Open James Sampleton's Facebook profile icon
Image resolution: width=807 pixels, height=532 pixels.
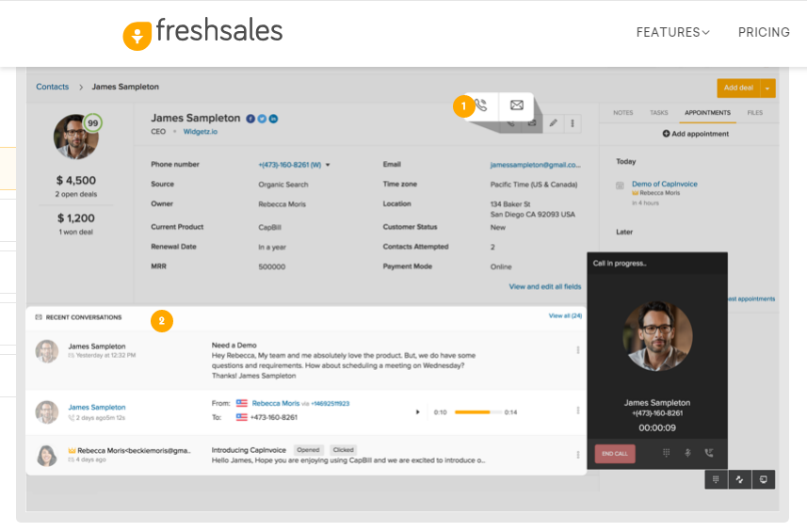coord(250,119)
